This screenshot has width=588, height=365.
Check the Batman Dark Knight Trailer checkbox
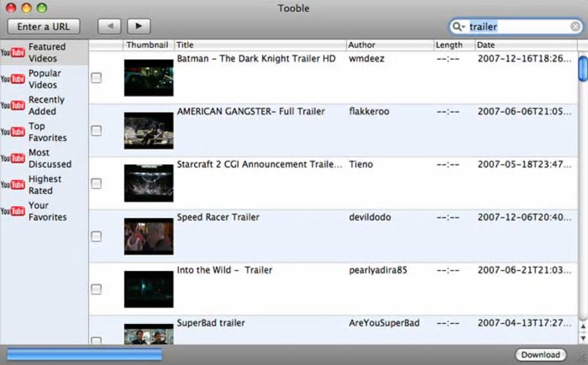point(96,78)
